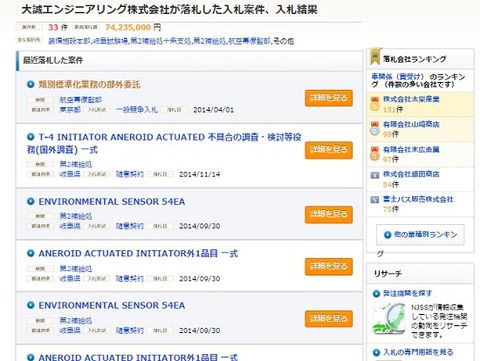Open company 株式会社細田商店 in ranking

pyautogui.click(x=411, y=174)
